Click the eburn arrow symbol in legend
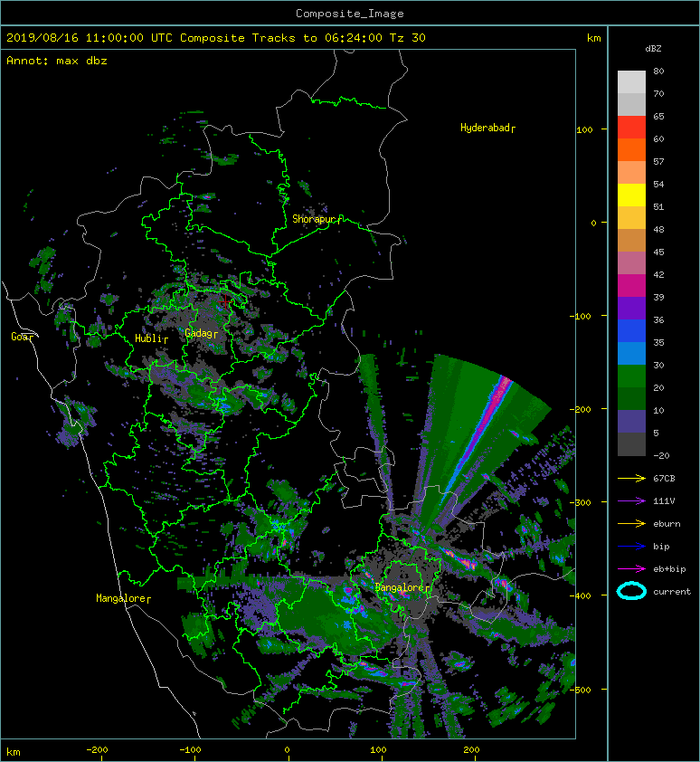This screenshot has height=762, width=700. tap(631, 523)
